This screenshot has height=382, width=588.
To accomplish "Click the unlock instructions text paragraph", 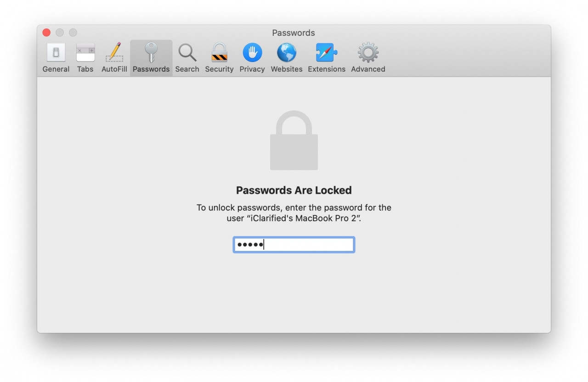I will [x=294, y=213].
